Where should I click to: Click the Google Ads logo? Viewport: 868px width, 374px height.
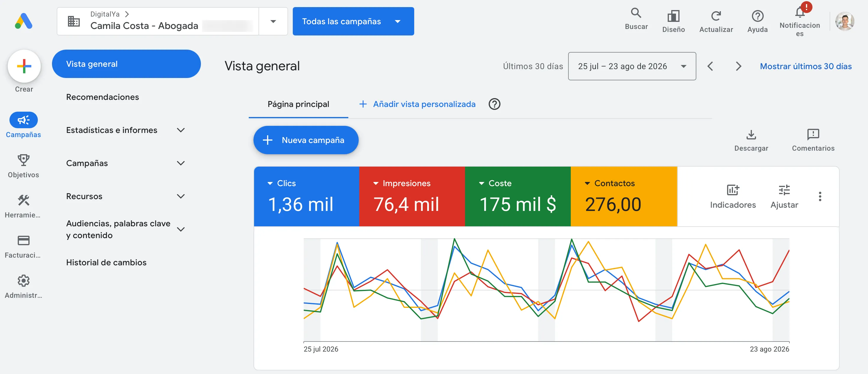pyautogui.click(x=24, y=21)
